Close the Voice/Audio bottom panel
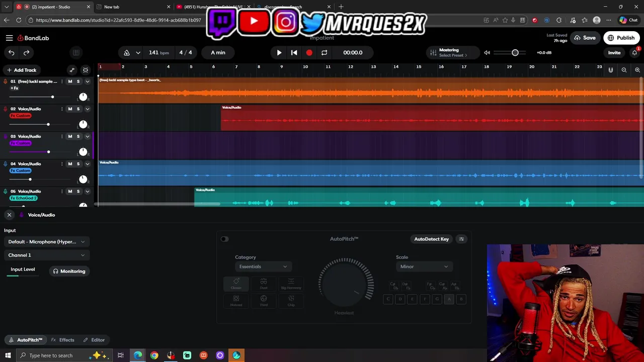The image size is (644, 362). [x=9, y=215]
